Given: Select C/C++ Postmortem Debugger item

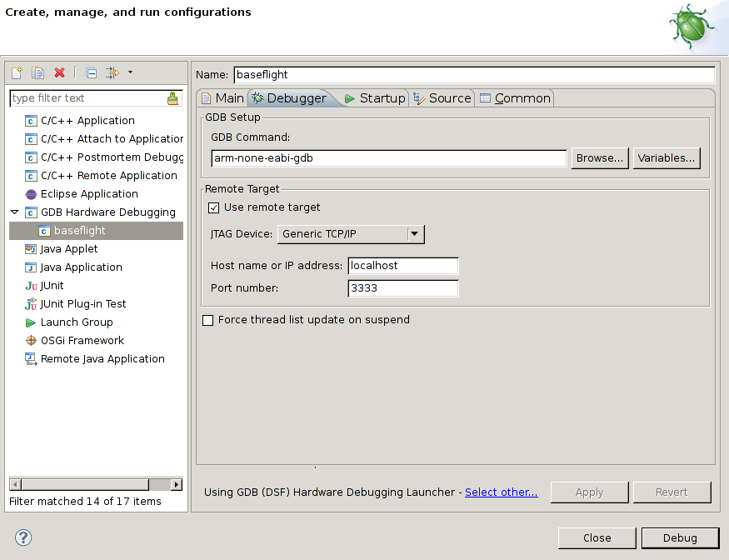Looking at the screenshot, I should [x=112, y=157].
